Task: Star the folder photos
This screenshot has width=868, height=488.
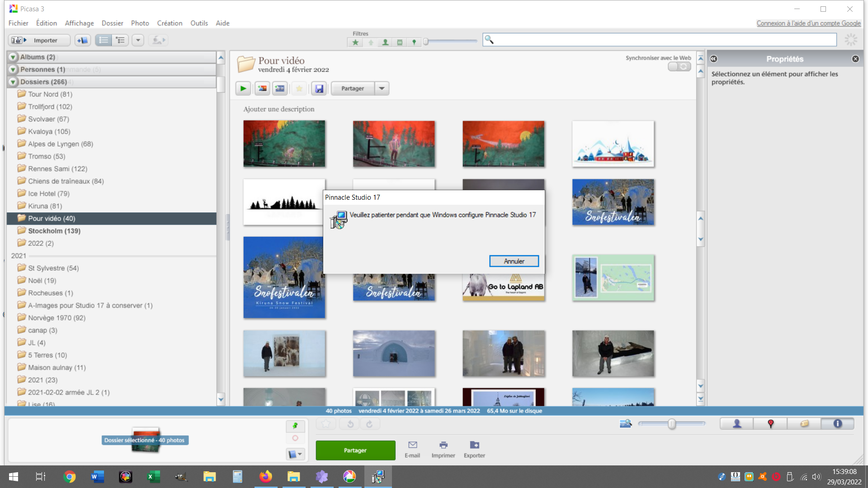Action: tap(299, 89)
